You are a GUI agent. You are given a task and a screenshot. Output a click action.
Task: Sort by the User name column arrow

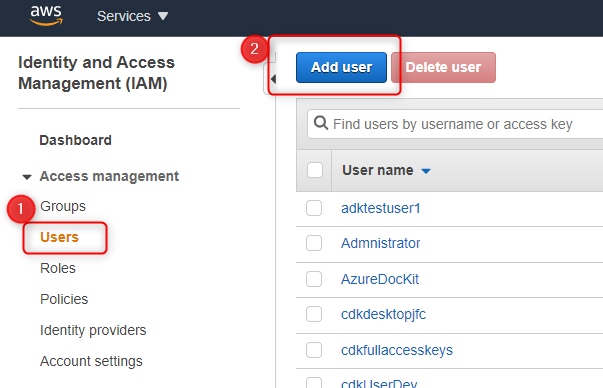[x=426, y=171]
